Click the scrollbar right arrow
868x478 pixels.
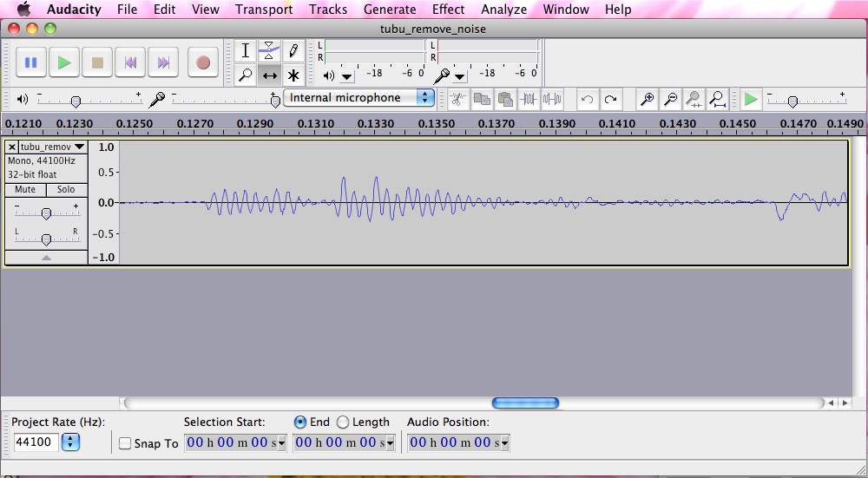[845, 403]
